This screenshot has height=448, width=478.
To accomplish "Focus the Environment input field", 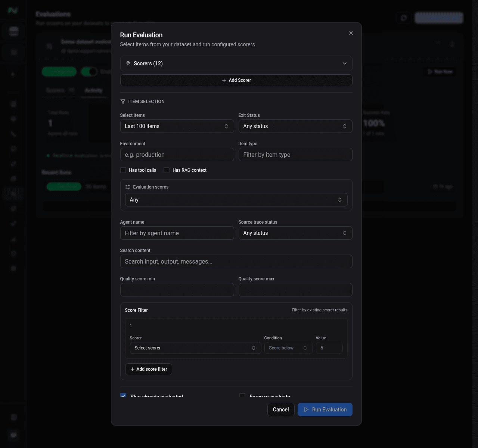I will coord(177,155).
